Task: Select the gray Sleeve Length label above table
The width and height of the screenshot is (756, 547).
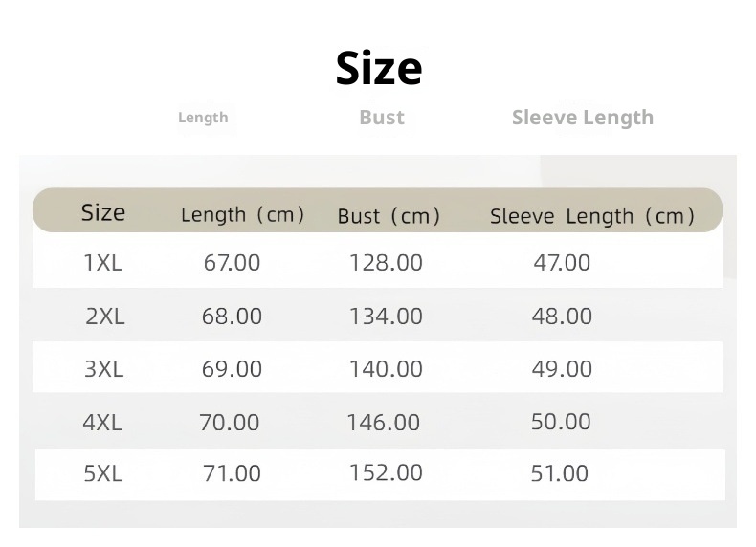Action: coord(582,118)
